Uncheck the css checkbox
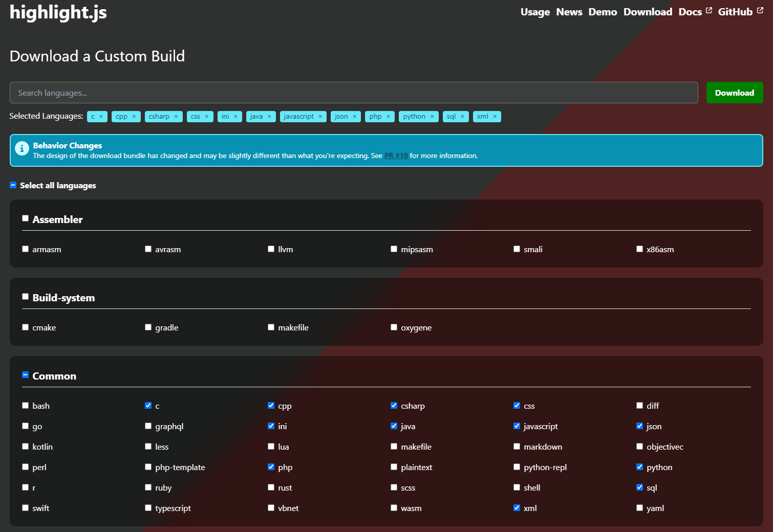Image resolution: width=773 pixels, height=532 pixels. (x=517, y=406)
